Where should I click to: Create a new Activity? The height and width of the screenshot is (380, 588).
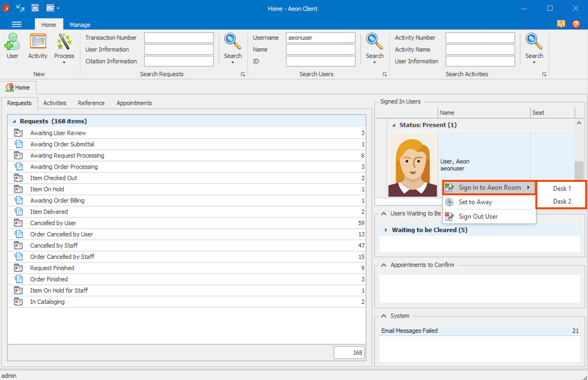point(37,46)
